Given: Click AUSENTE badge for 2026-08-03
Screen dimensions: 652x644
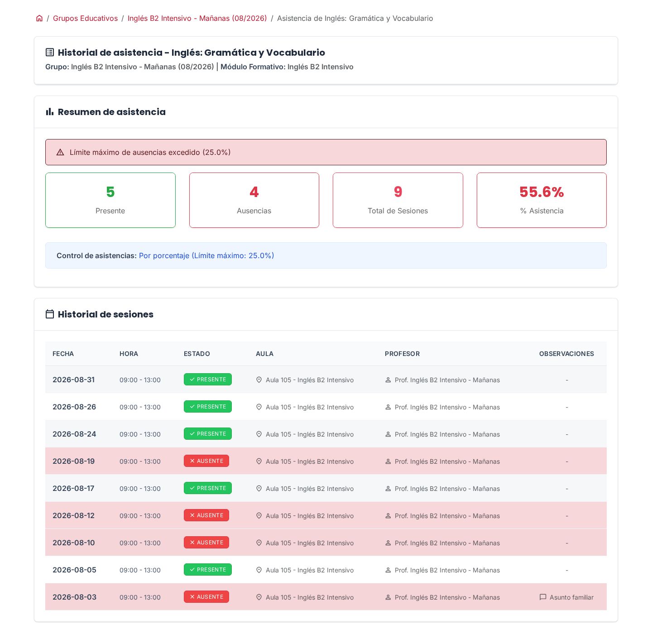Looking at the screenshot, I should point(206,597).
